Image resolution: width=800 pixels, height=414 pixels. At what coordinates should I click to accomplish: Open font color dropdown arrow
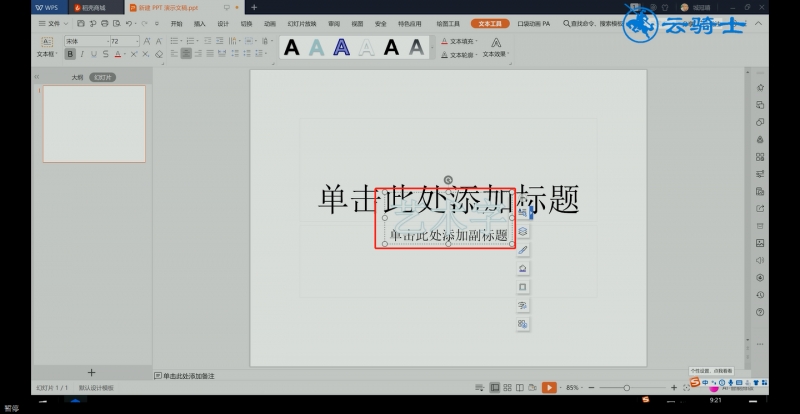pos(125,54)
